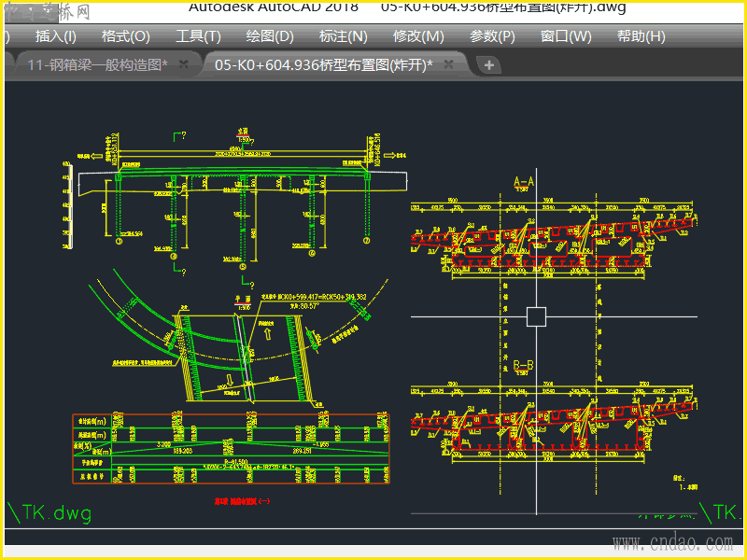Screen dimensions: 747x560
Task: Select the elevation scale bar left of profile view
Action: (x=68, y=205)
